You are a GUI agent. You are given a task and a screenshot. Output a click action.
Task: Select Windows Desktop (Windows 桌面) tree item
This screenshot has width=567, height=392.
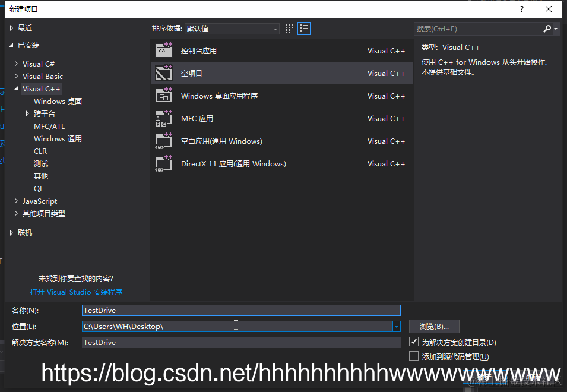(x=58, y=101)
